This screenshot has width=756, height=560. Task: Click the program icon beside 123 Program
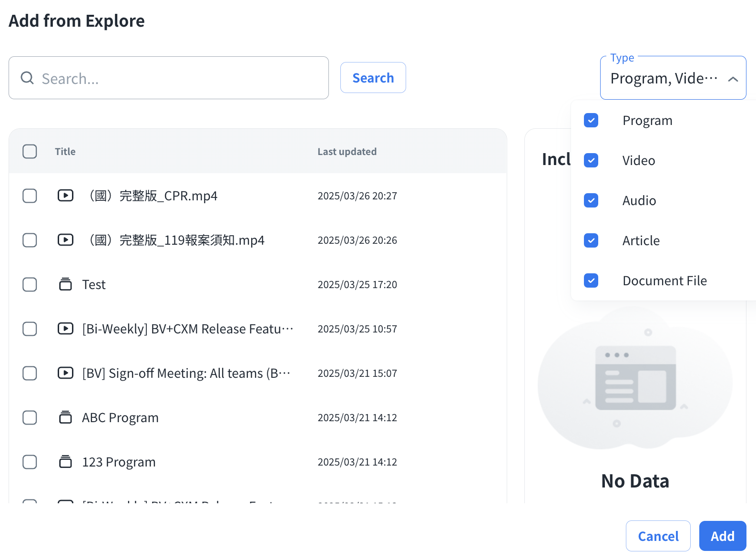click(65, 462)
